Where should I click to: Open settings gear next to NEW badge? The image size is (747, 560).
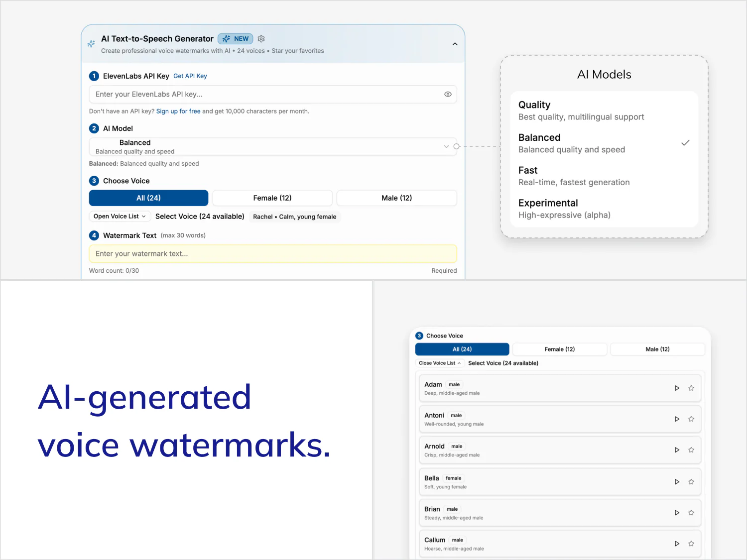(261, 39)
